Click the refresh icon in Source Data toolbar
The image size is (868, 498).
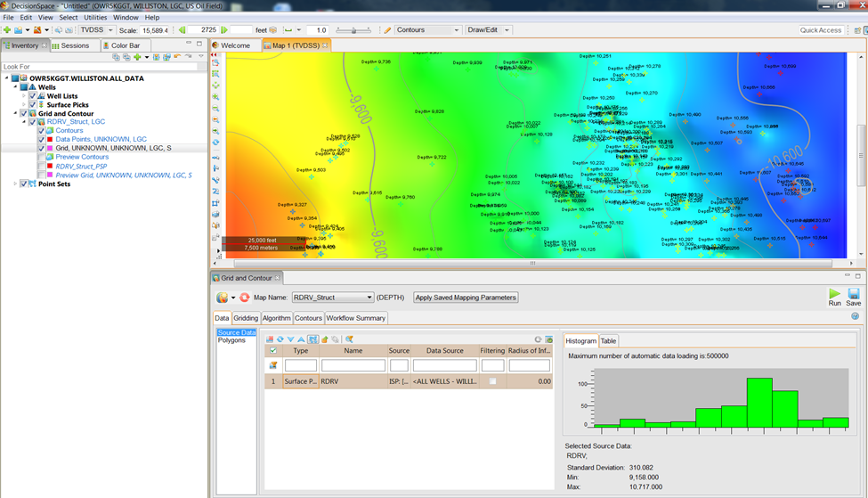pos(280,339)
